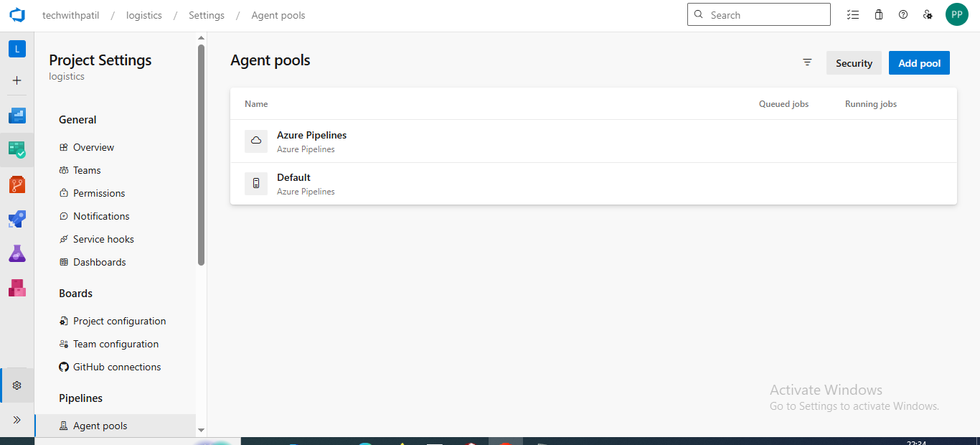The image size is (980, 445).
Task: Click the settings sidebar scrollbar down arrow
Action: [x=201, y=430]
